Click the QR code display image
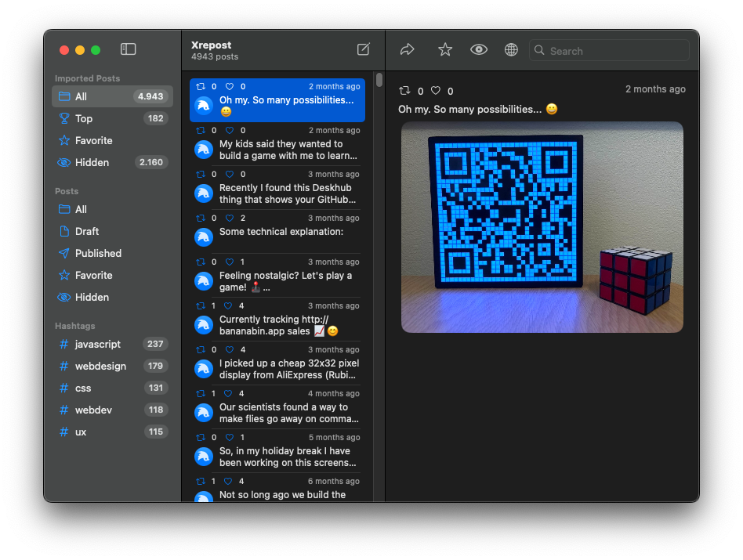 point(542,227)
